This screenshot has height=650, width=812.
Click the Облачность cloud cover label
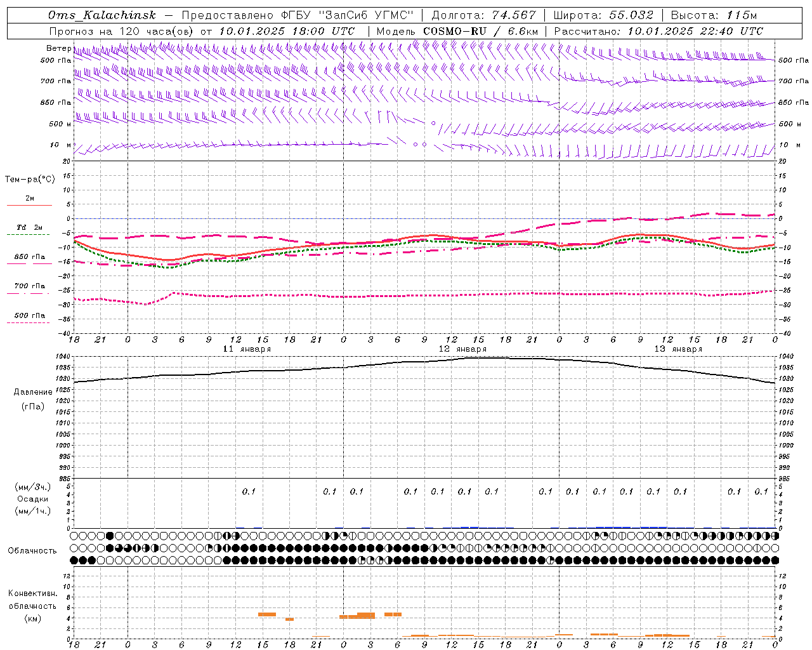click(x=32, y=551)
